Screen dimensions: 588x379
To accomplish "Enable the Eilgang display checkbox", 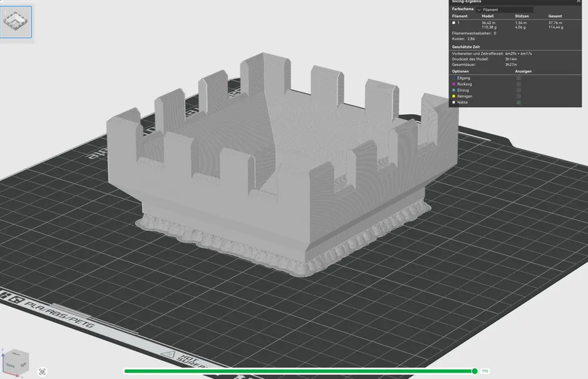I will pyautogui.click(x=519, y=78).
